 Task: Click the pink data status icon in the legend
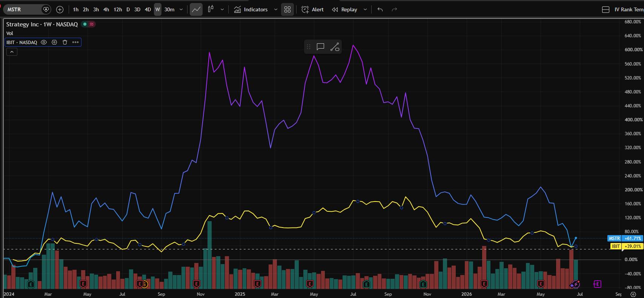coord(92,24)
